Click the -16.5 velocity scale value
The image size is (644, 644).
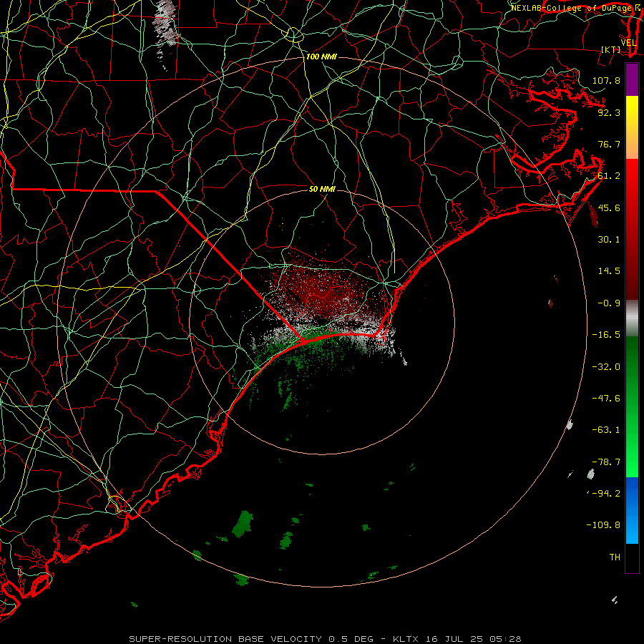point(606,335)
